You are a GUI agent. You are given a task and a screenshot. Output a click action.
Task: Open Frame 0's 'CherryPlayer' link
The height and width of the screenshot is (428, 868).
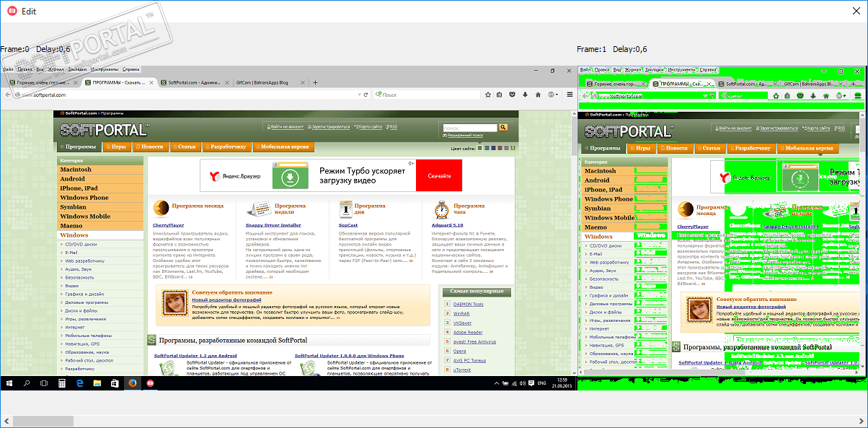[168, 225]
